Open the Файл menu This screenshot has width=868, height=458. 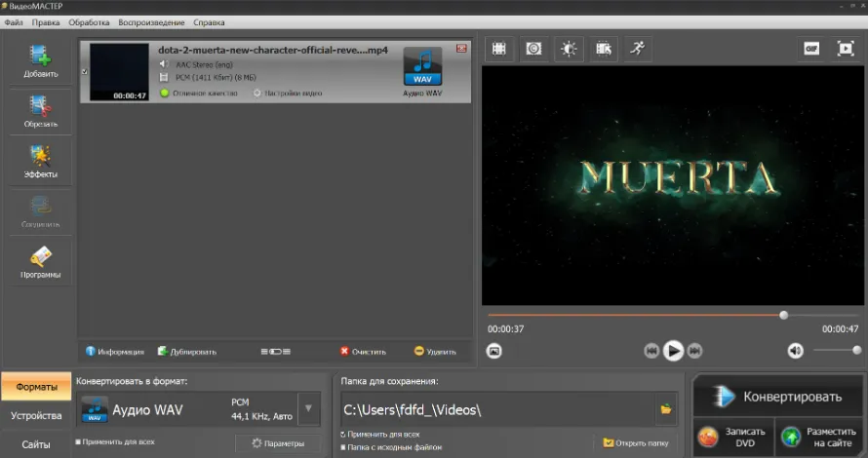pos(14,22)
